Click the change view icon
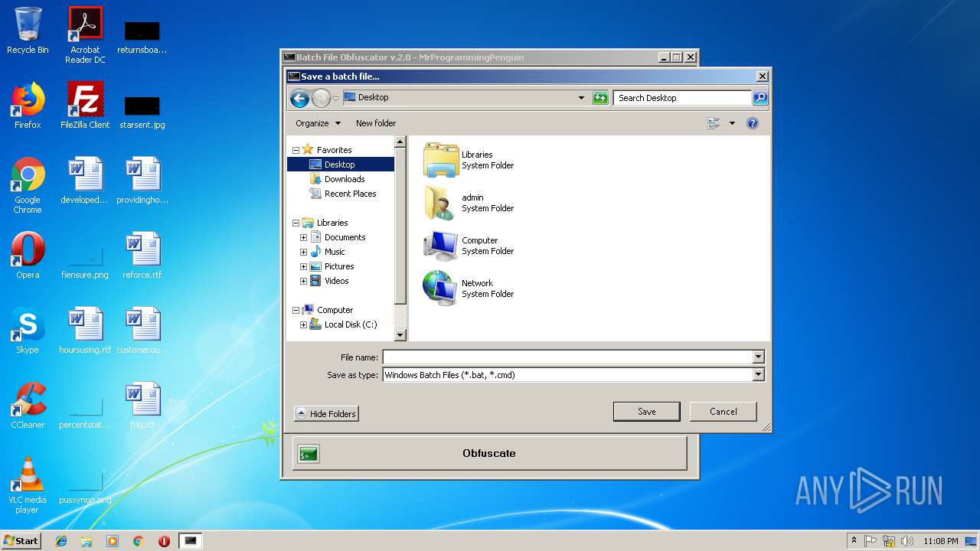Image resolution: width=980 pixels, height=551 pixels. pos(714,123)
